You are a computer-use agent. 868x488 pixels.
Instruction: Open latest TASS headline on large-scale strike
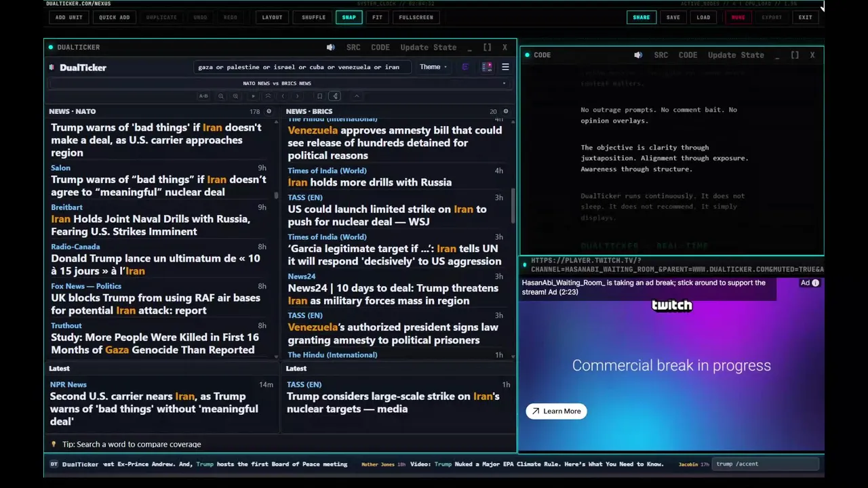393,403
